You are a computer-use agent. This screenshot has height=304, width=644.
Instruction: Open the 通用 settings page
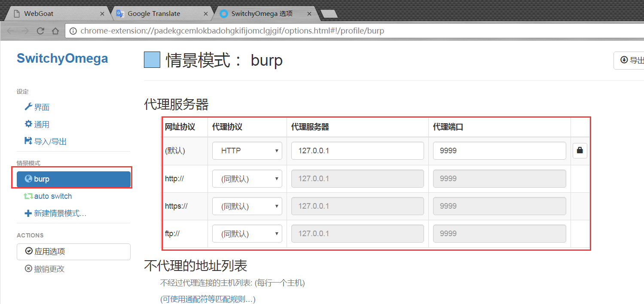(x=37, y=125)
